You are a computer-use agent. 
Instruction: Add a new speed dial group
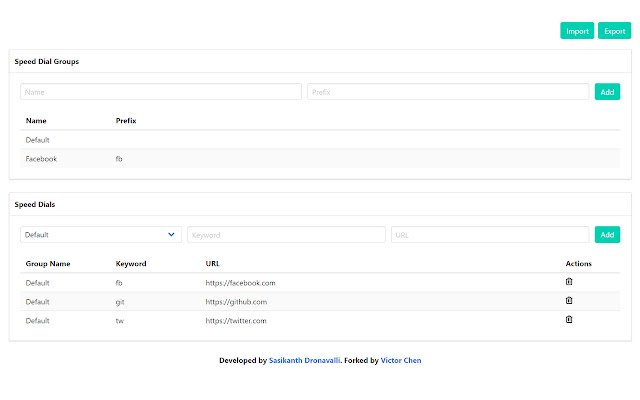pos(607,92)
